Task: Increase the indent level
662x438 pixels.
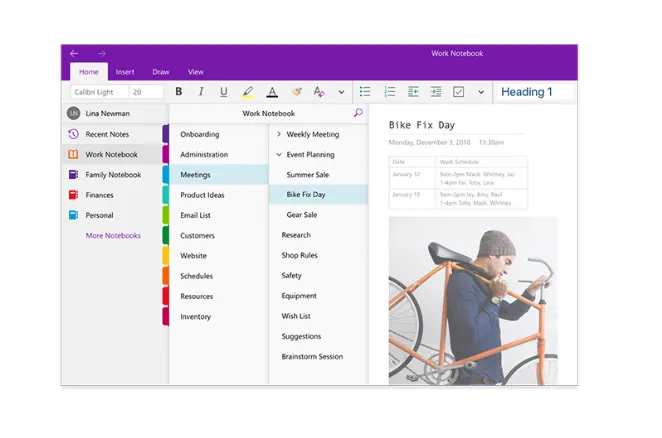Action: (x=436, y=92)
